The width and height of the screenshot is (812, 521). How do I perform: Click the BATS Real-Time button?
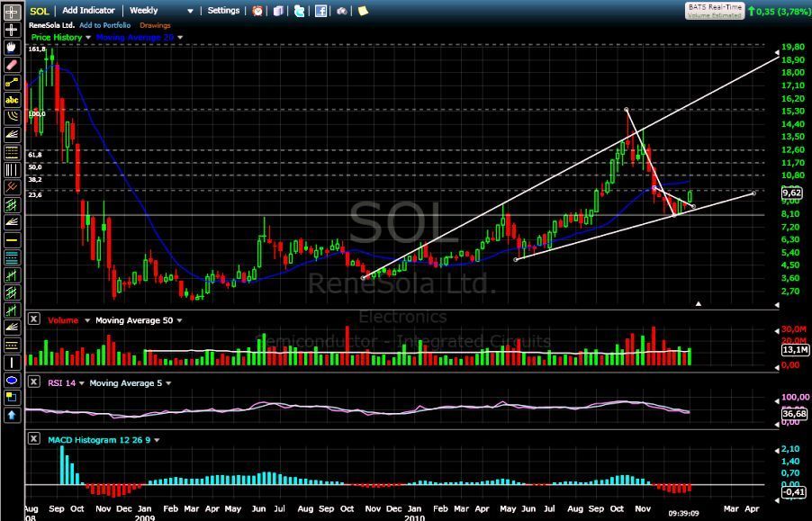[x=715, y=11]
